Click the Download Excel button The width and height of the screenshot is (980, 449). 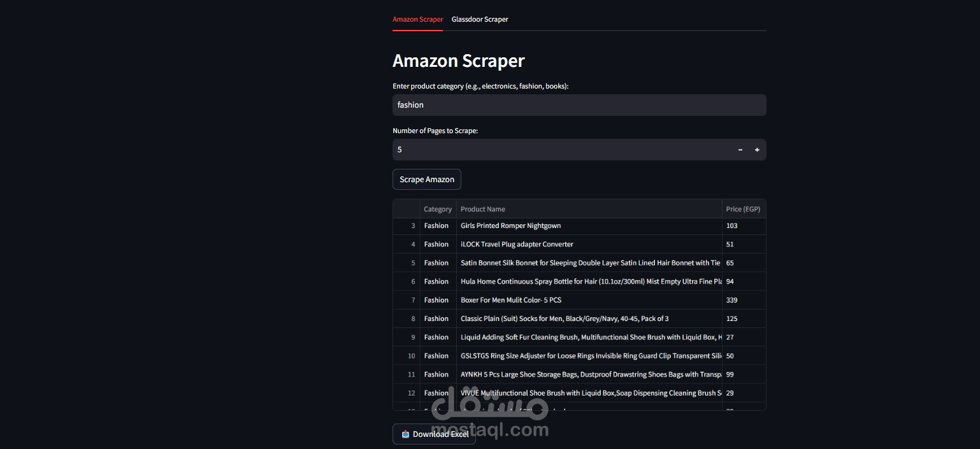tap(434, 434)
